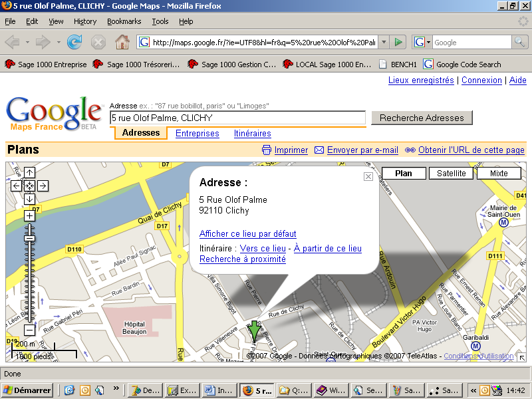The image size is (532, 399).
Task: Switch to the Entreprises tab
Action: click(x=198, y=134)
